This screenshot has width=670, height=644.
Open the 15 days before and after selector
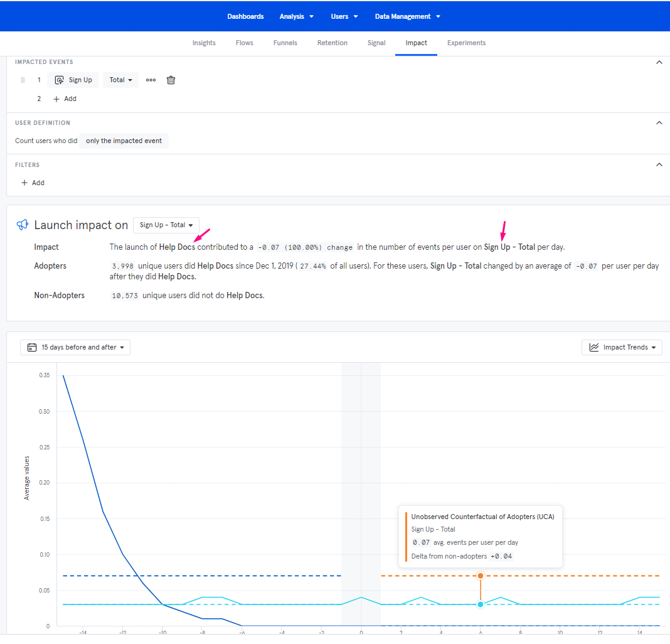75,347
